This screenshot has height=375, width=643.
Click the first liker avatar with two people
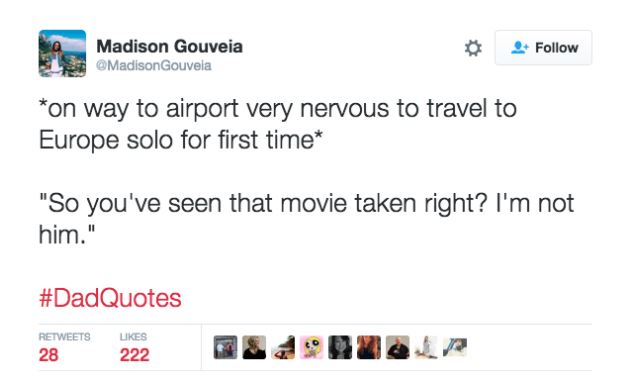coord(226,348)
